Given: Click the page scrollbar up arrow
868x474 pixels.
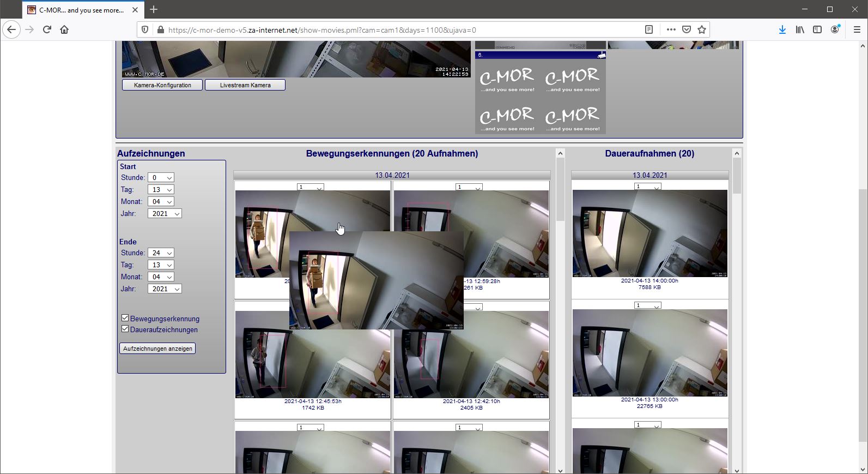Looking at the screenshot, I should click(863, 46).
